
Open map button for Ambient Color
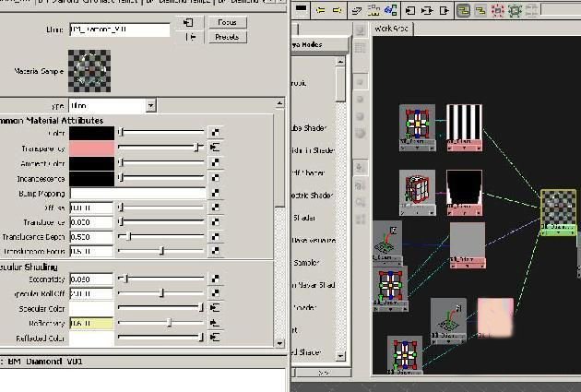[x=215, y=162]
